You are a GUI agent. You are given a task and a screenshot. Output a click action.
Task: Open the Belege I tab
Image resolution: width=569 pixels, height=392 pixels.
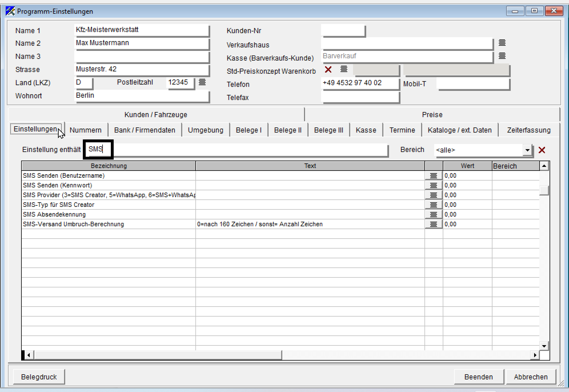point(249,130)
